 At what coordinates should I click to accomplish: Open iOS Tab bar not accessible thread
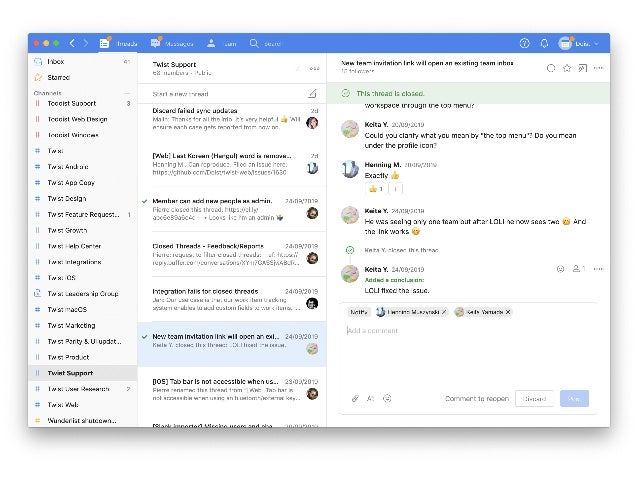tap(232, 390)
